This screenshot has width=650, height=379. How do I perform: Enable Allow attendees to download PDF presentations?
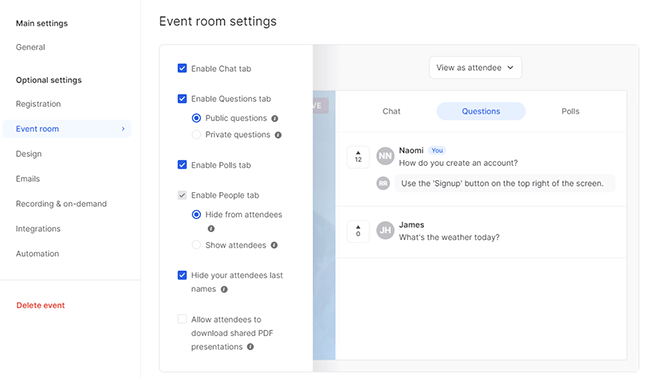(182, 319)
